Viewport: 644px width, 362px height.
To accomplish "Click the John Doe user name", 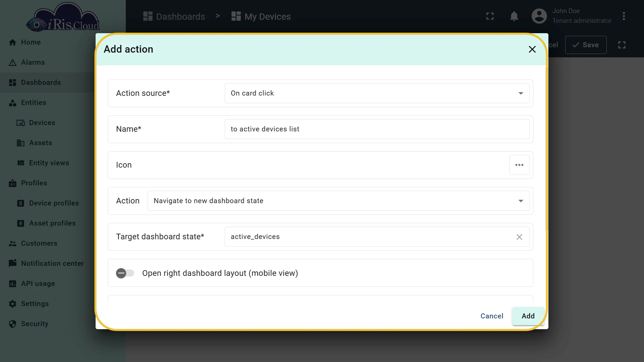I will click(x=566, y=11).
